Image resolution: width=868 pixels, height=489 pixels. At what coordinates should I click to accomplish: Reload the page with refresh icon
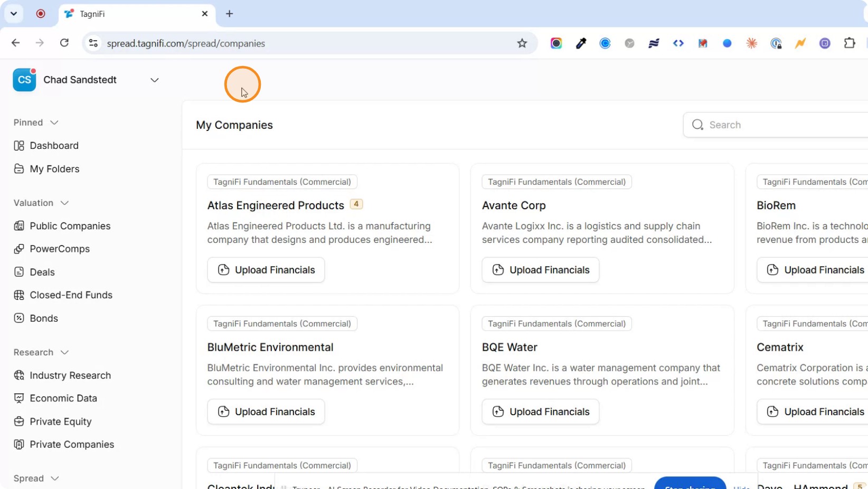coord(64,43)
